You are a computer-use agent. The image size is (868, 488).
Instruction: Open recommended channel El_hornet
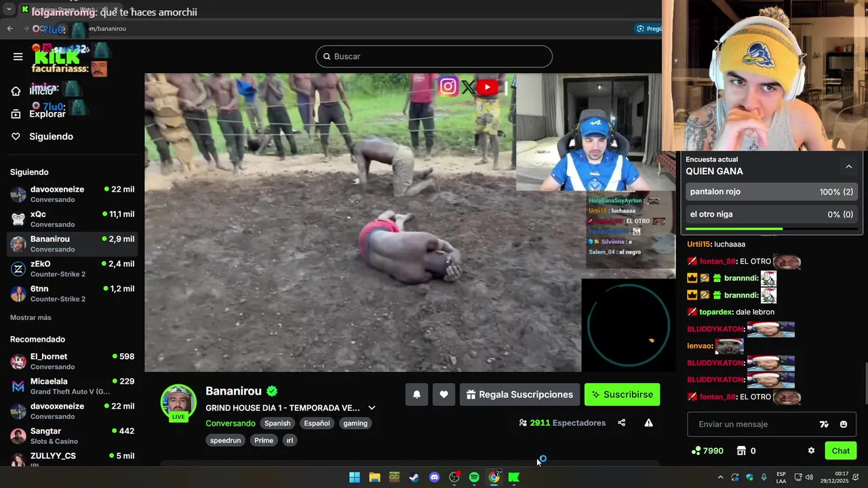72,361
